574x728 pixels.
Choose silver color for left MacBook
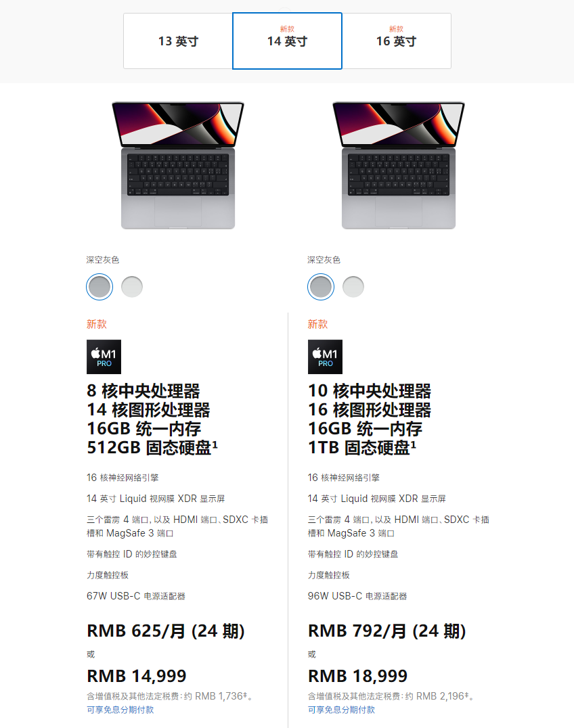point(132,287)
